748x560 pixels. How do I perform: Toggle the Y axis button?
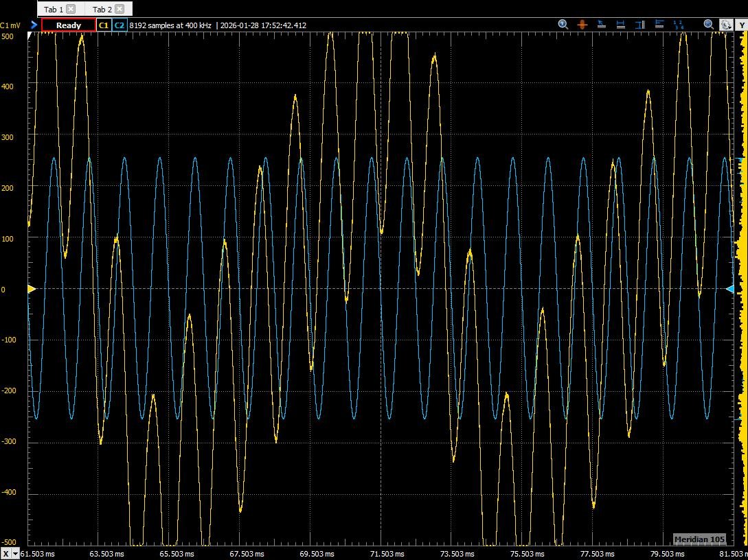[x=742, y=25]
